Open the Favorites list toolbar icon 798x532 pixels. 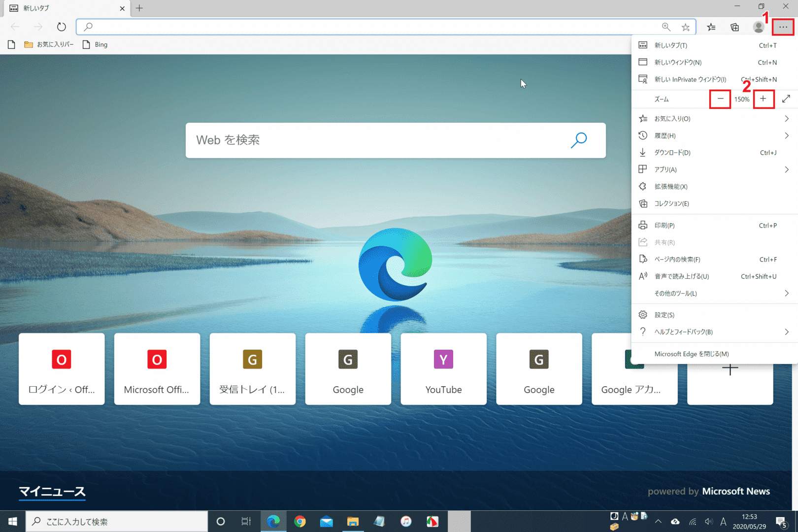click(x=711, y=27)
